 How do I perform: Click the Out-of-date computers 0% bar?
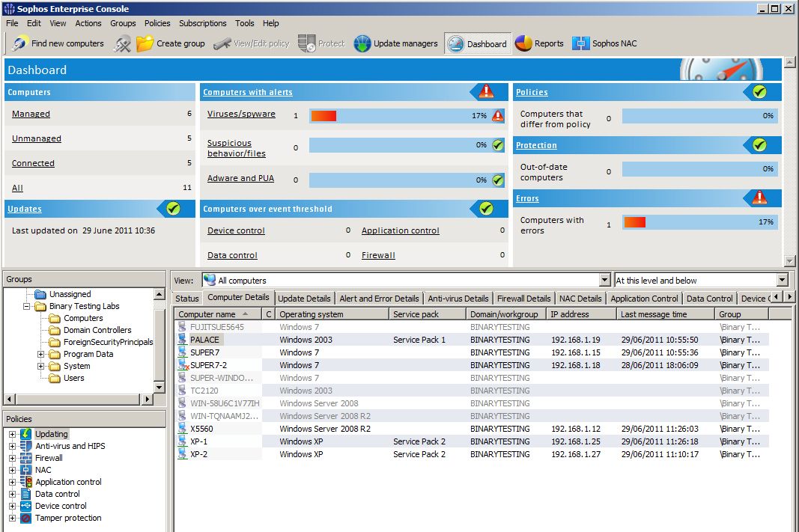pos(699,169)
